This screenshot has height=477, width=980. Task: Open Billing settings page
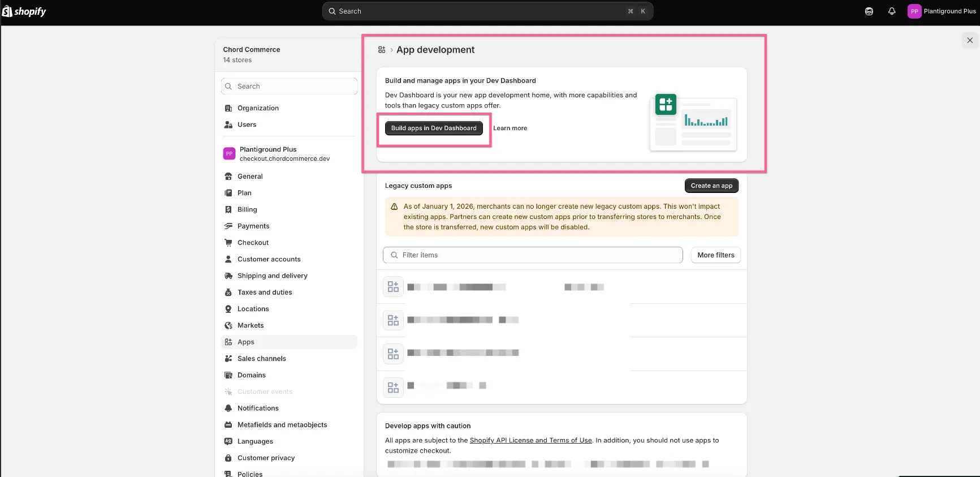click(x=289, y=209)
